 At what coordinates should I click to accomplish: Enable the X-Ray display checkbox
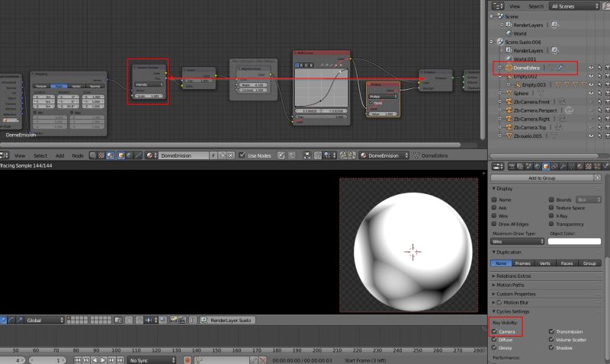pos(551,216)
